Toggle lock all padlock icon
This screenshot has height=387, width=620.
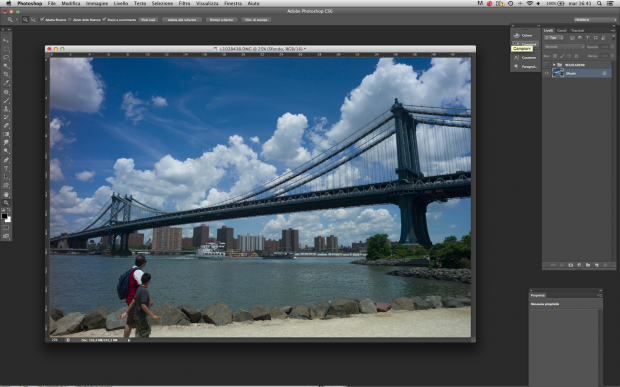576,56
